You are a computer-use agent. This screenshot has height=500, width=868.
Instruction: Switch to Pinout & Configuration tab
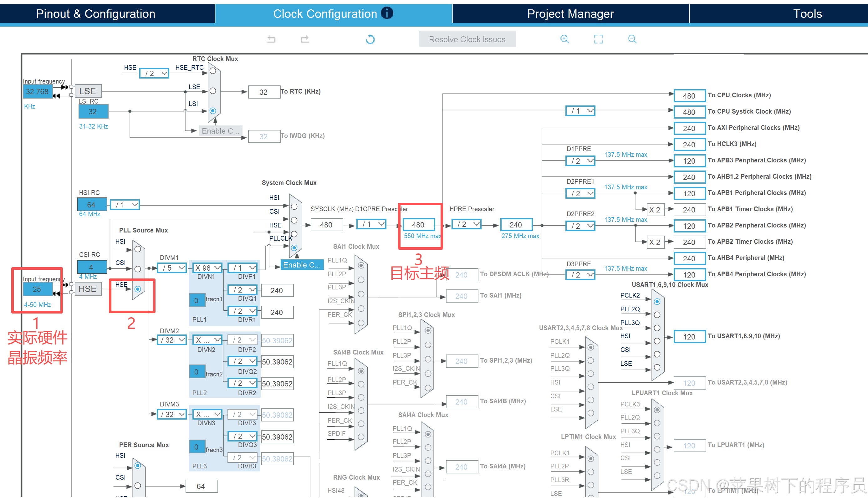coord(96,14)
